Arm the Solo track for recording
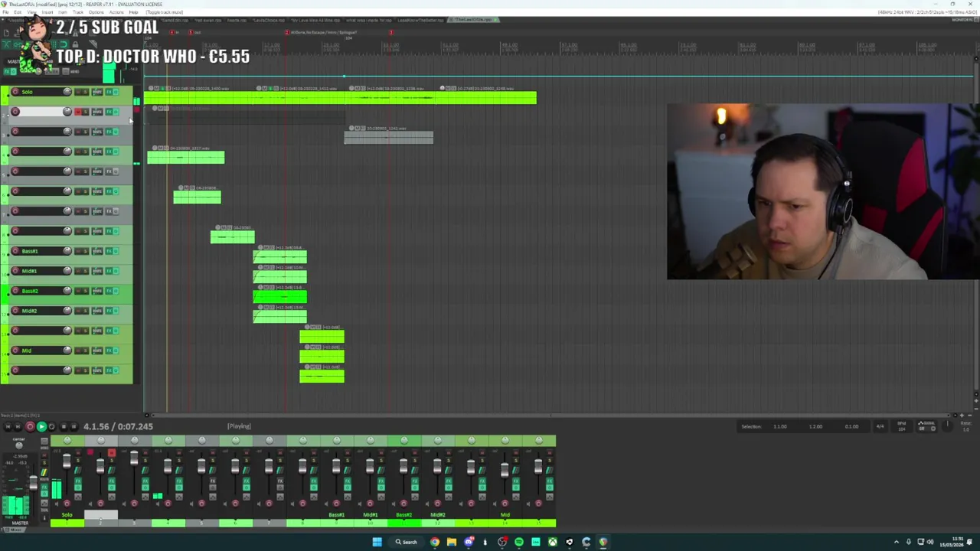Image resolution: width=980 pixels, height=551 pixels. tap(15, 92)
